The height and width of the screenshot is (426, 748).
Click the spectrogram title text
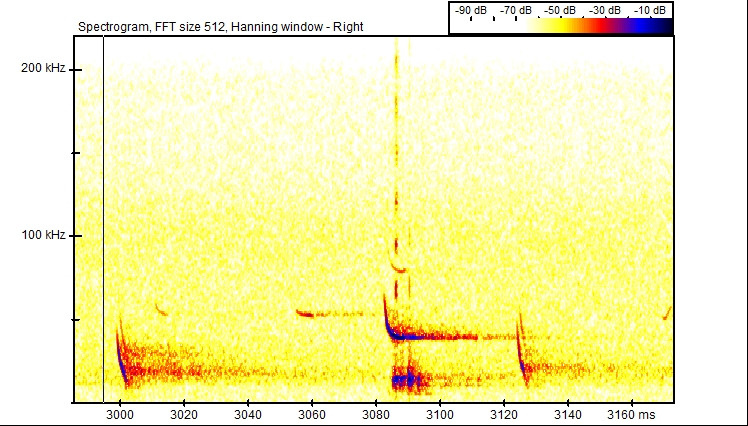point(220,25)
